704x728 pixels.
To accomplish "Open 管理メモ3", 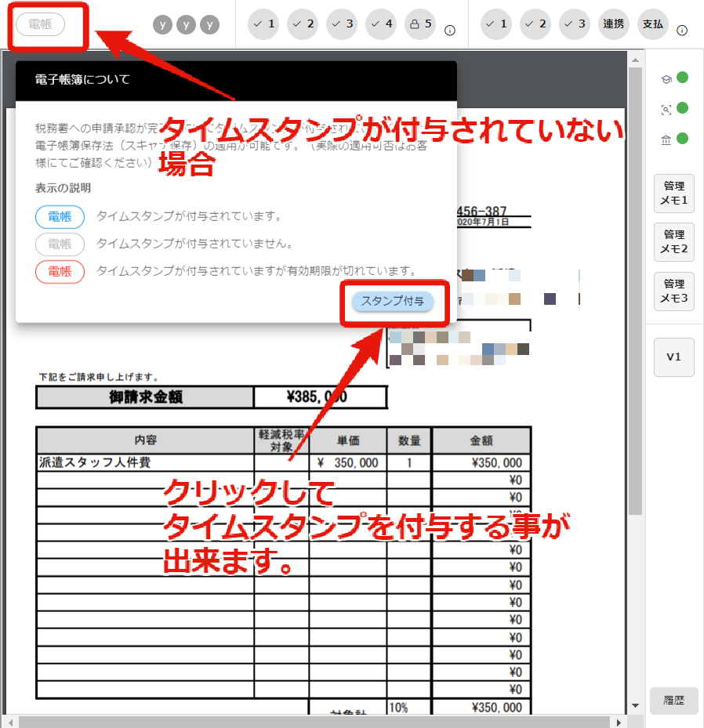I will 673,292.
